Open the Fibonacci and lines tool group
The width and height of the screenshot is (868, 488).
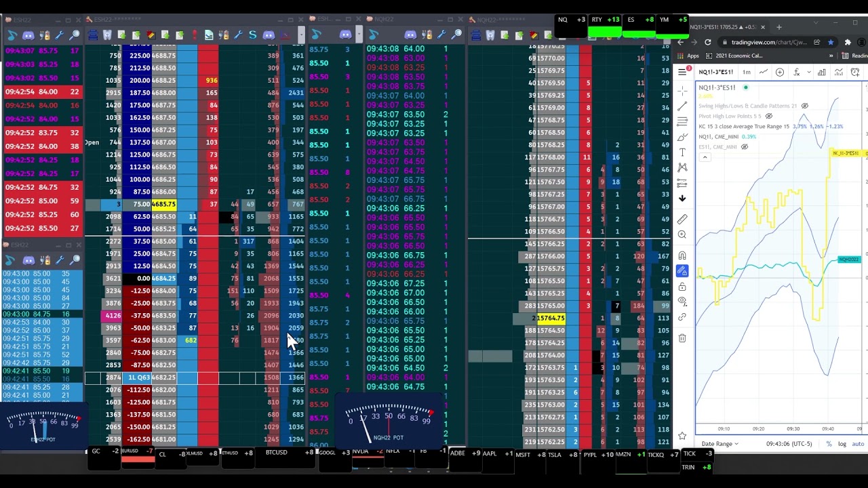point(682,121)
